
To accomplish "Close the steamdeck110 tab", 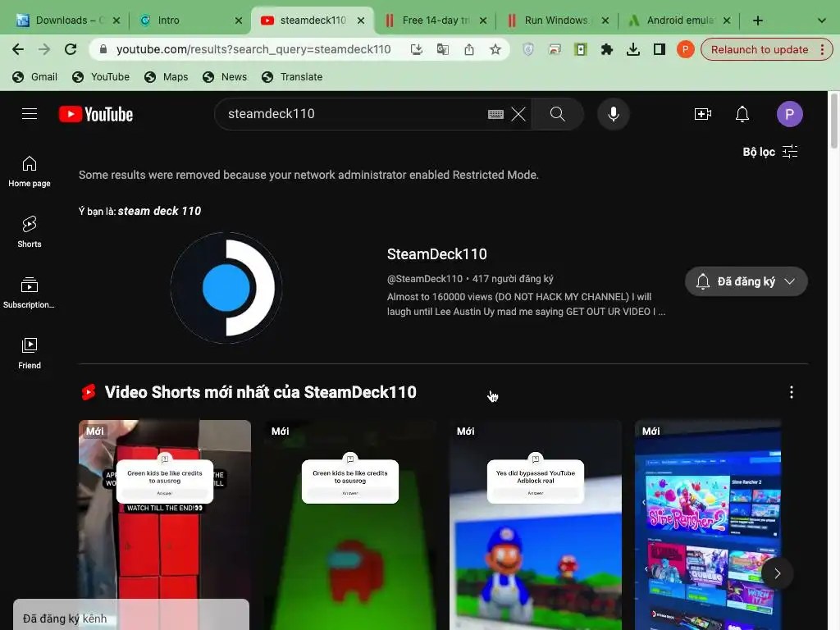I will tap(361, 21).
